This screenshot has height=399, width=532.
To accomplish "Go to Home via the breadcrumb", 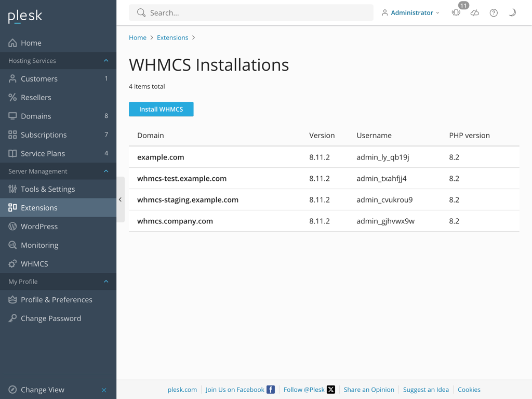I will click(x=137, y=37).
